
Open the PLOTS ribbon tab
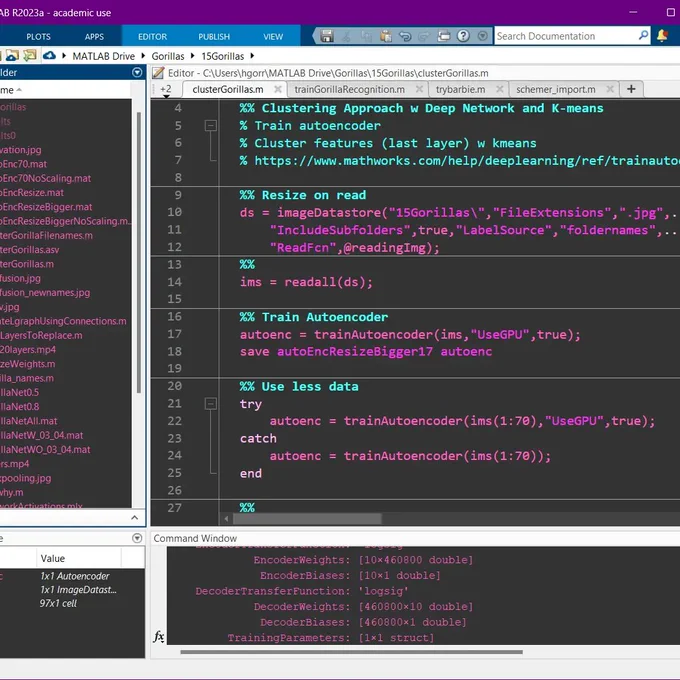(38, 37)
